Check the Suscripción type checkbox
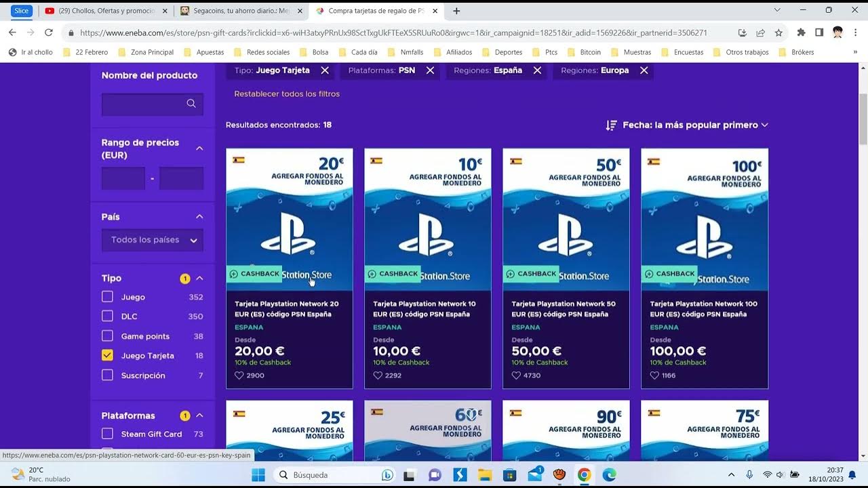The height and width of the screenshot is (488, 868). pos(107,375)
